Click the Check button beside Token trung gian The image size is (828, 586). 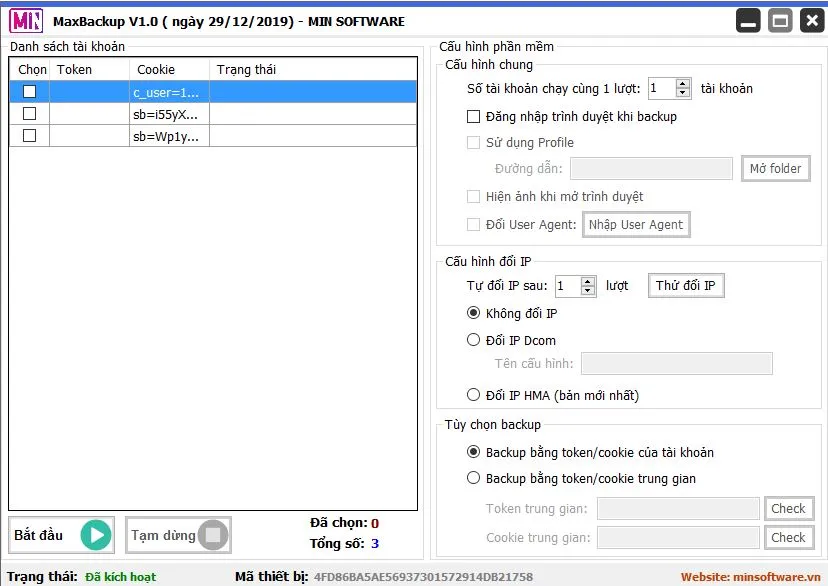[x=788, y=509]
